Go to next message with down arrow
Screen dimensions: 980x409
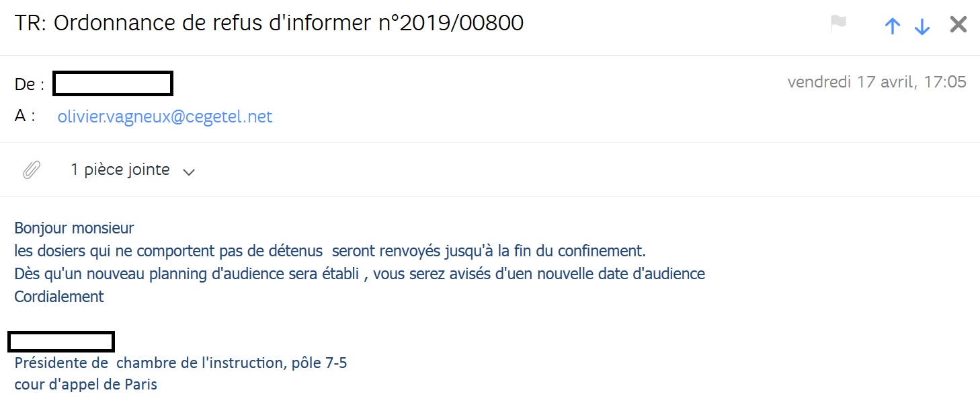coord(922,26)
